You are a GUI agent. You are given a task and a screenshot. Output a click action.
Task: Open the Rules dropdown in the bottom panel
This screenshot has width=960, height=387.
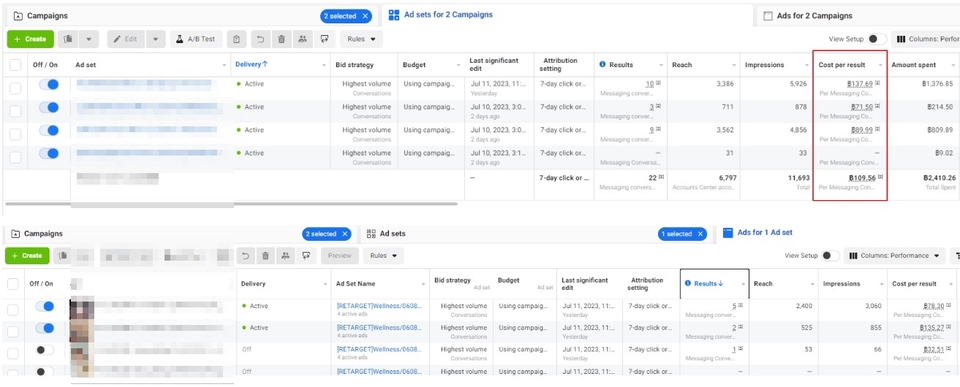tap(383, 256)
